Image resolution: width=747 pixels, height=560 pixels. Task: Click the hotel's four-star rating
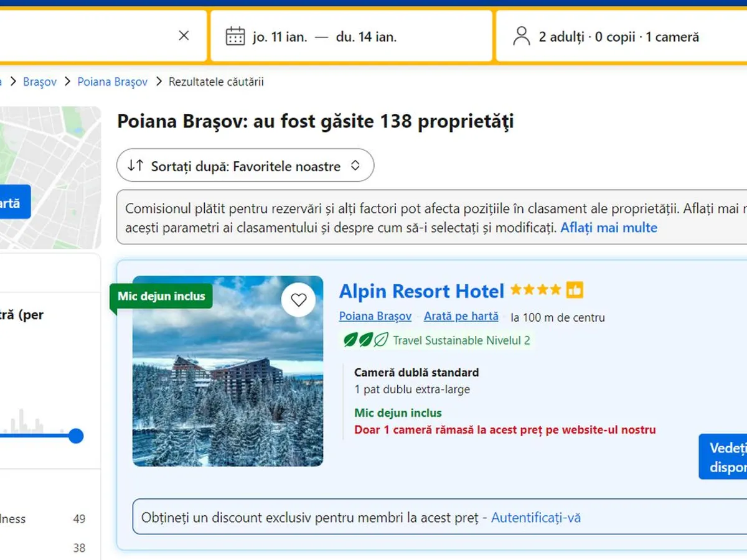535,290
